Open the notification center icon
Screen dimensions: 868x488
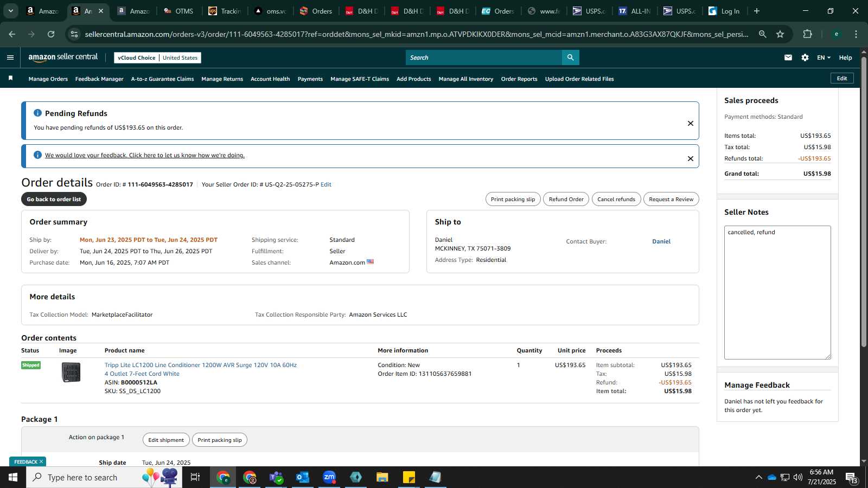851,477
